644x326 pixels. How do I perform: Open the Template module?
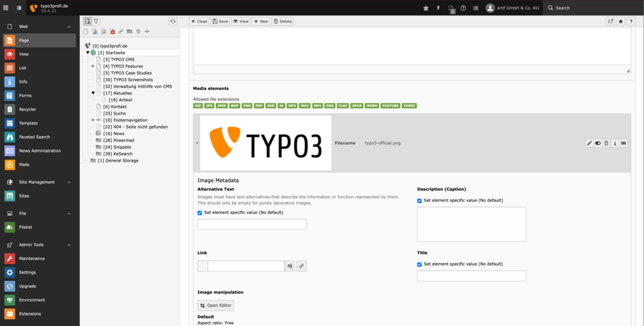coord(40,123)
